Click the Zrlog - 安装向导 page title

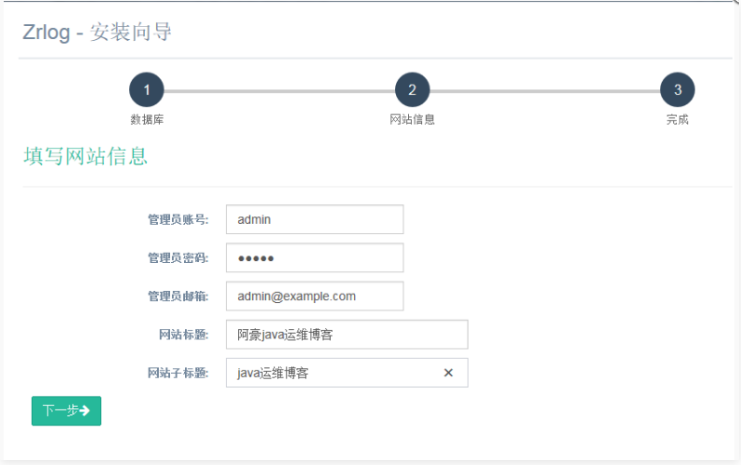click(97, 32)
